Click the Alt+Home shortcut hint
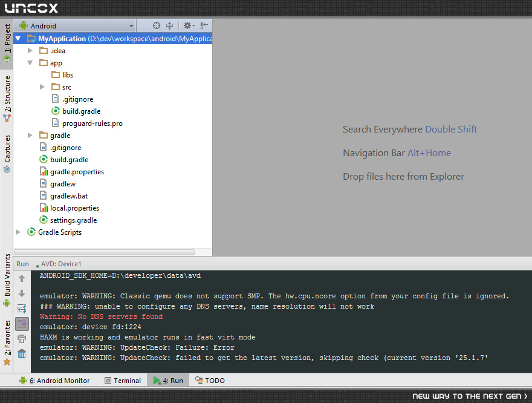The image size is (532, 403). pyautogui.click(x=429, y=153)
